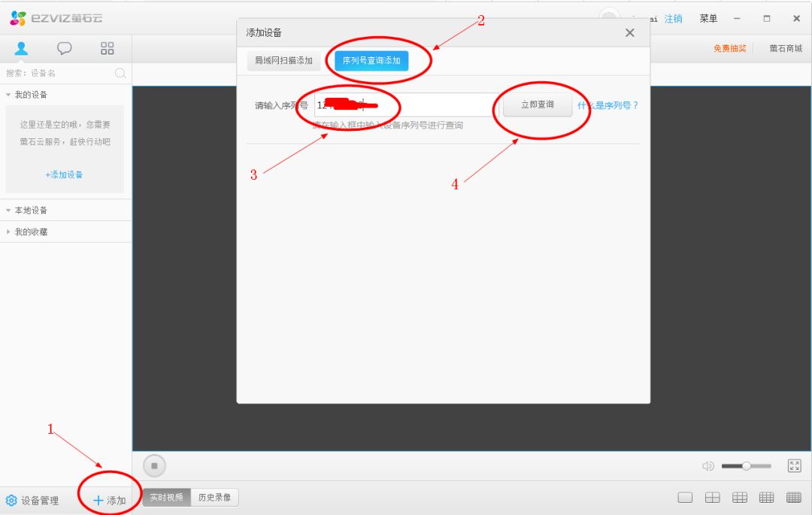Switch to 历史录像 tab

(x=214, y=498)
